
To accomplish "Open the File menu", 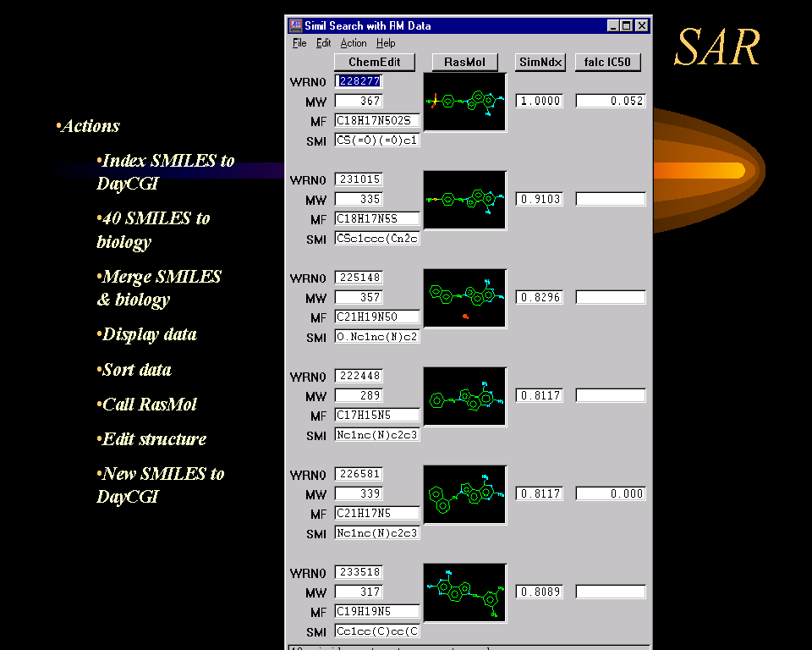I will (x=299, y=43).
